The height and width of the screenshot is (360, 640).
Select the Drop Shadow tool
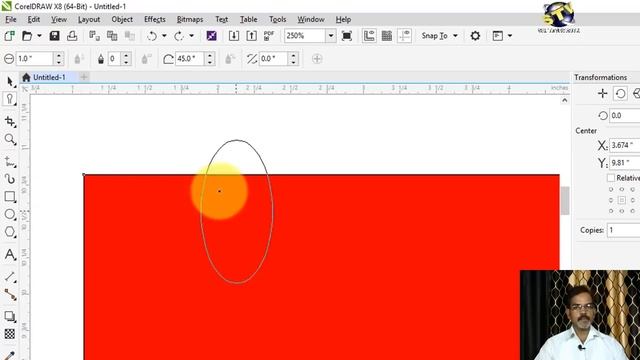(x=10, y=316)
